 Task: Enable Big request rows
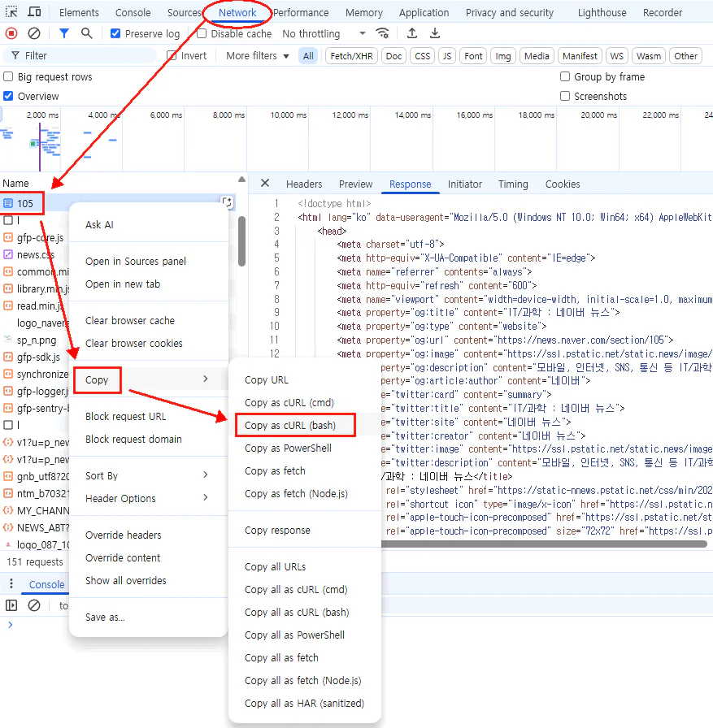(8, 76)
